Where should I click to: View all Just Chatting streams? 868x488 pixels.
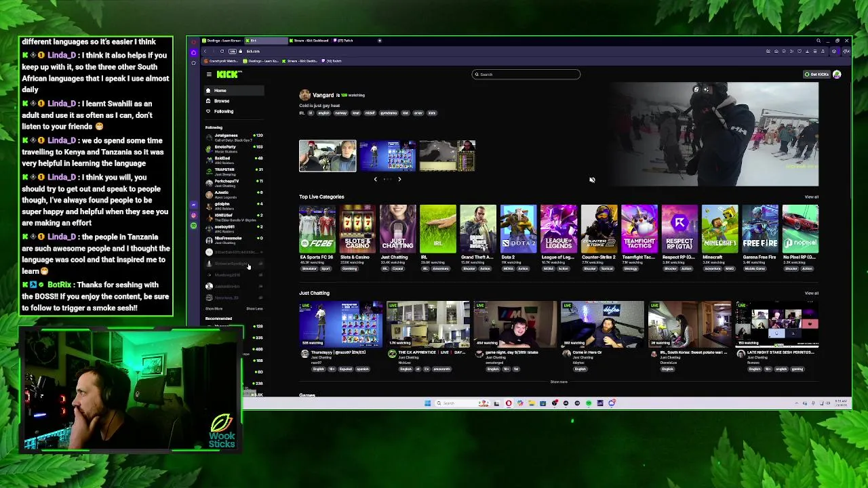click(x=811, y=293)
